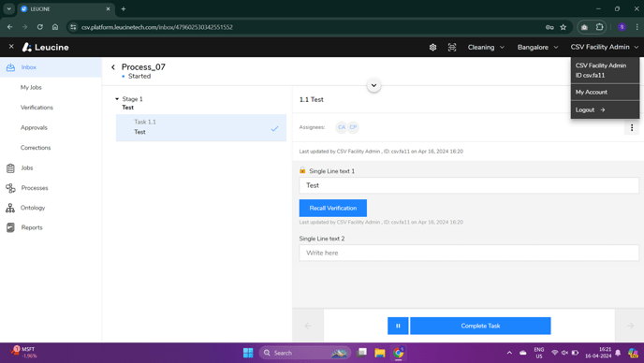Open the tab search dropdown arrow

pyautogui.click(x=8, y=8)
